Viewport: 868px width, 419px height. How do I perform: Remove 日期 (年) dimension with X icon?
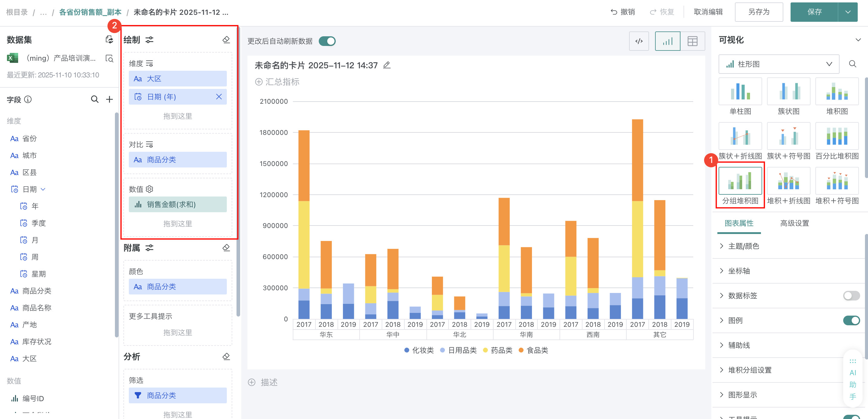(x=219, y=97)
